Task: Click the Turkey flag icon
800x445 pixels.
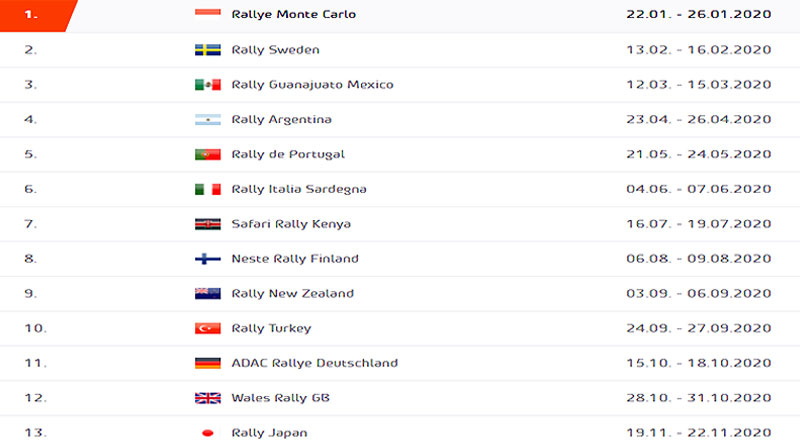Action: 208,328
